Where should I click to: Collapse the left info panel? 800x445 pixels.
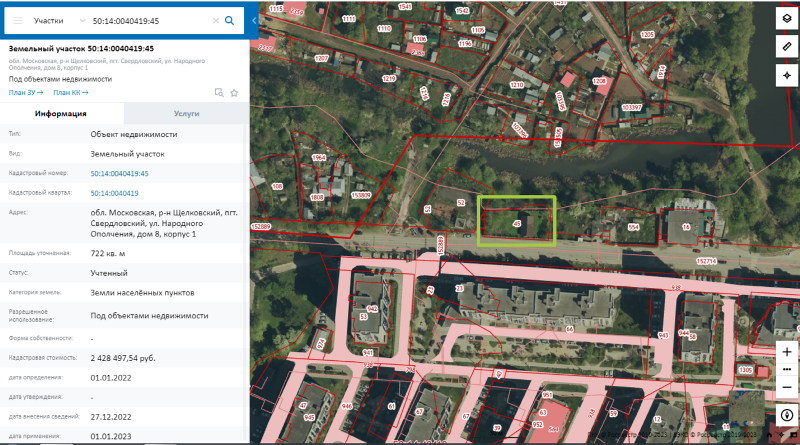point(253,20)
